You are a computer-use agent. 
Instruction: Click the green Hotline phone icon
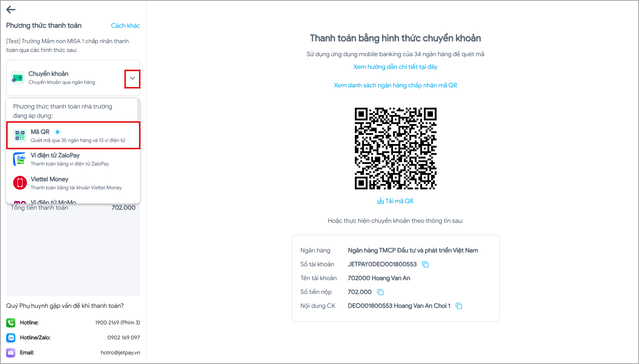click(11, 322)
